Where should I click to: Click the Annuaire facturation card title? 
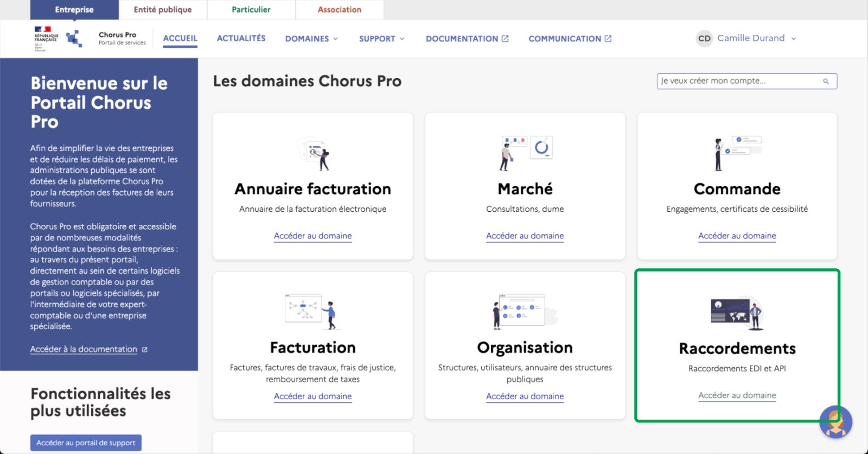coord(313,189)
